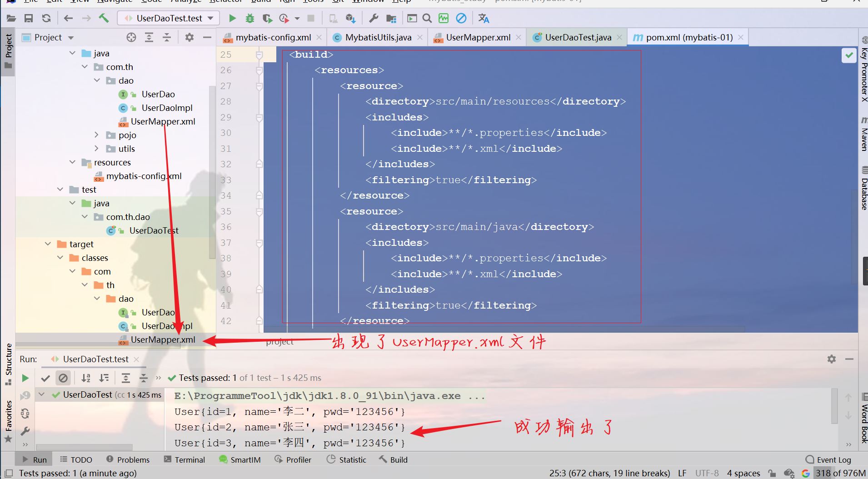
Task: Change the LF line separator in the status bar
Action: 682,473
